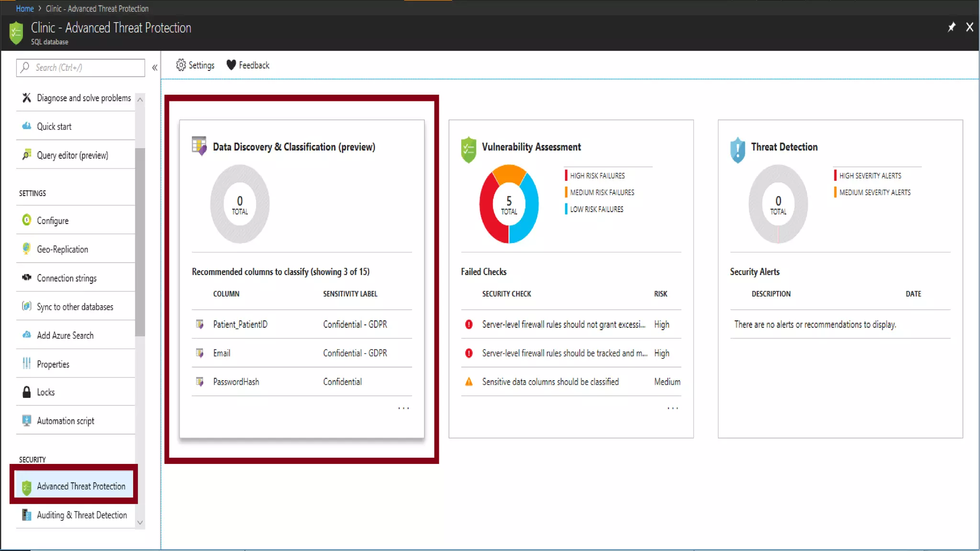
Task: Click the Configure green circle icon
Action: click(27, 220)
